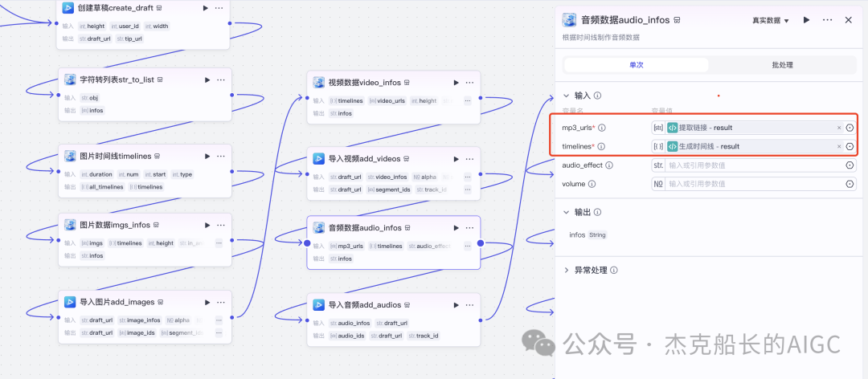The image size is (868, 379).
Task: Expand hidden inputs of 视频数据video_infos node
Action: [468, 100]
